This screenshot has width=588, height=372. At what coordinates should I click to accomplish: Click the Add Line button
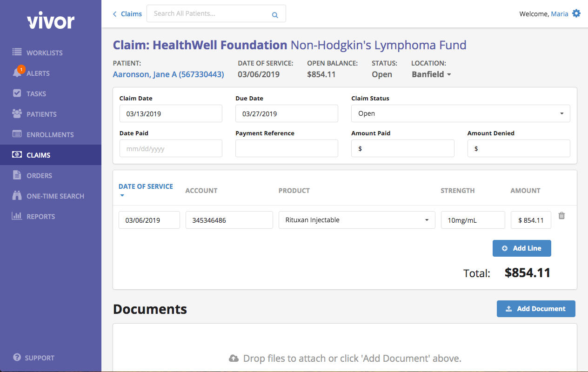click(x=522, y=248)
